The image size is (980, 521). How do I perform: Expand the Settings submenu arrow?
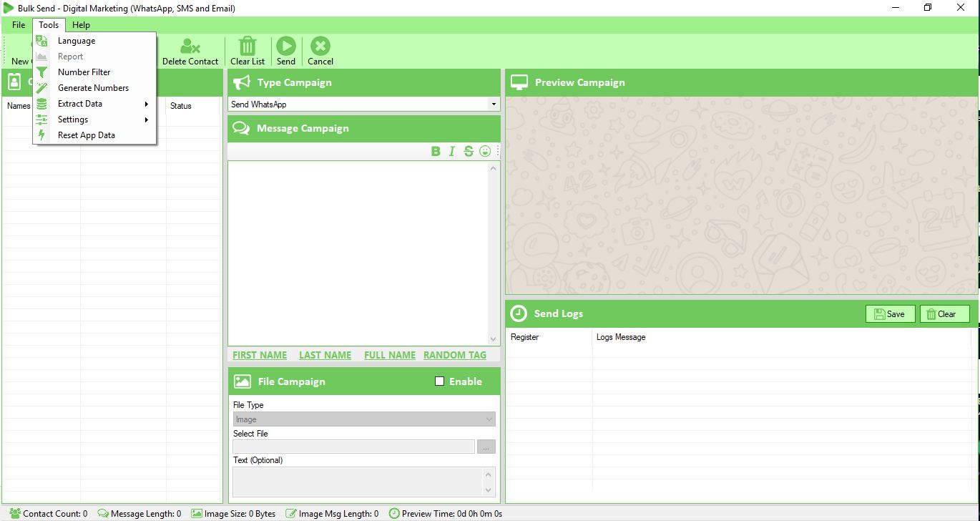click(x=146, y=120)
